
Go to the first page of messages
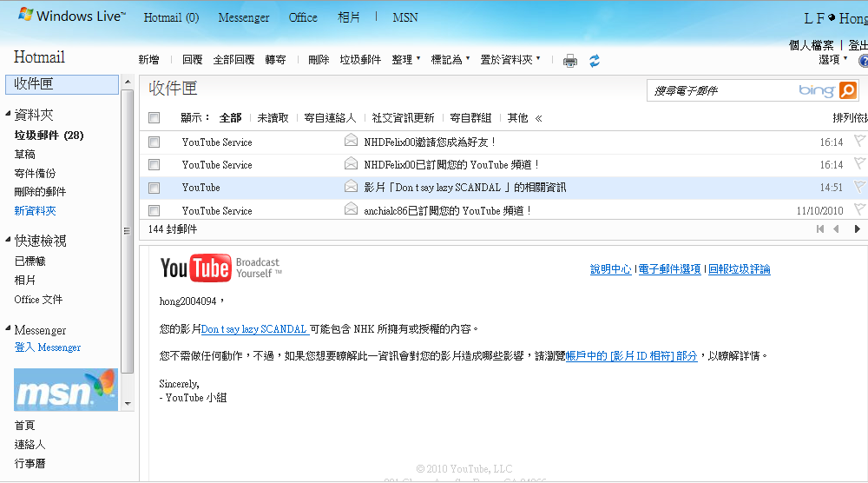click(820, 228)
